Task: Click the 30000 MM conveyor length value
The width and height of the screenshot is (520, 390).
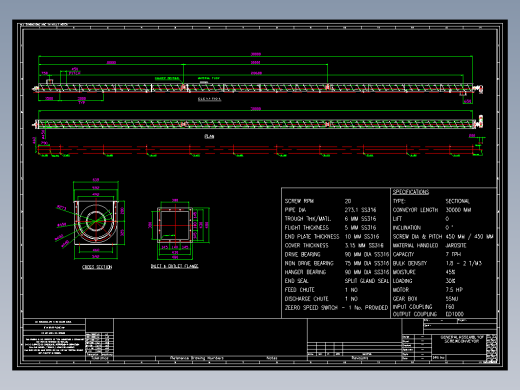Action: pyautogui.click(x=458, y=210)
